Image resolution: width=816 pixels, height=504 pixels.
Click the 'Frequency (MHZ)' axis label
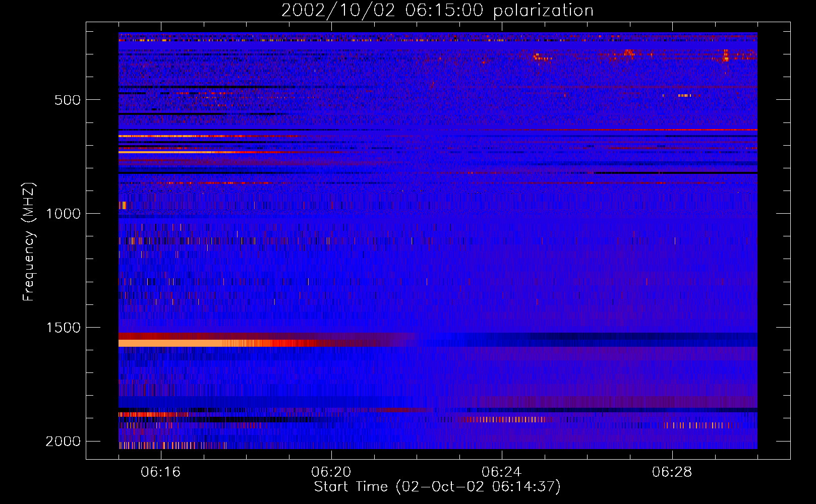29,242
